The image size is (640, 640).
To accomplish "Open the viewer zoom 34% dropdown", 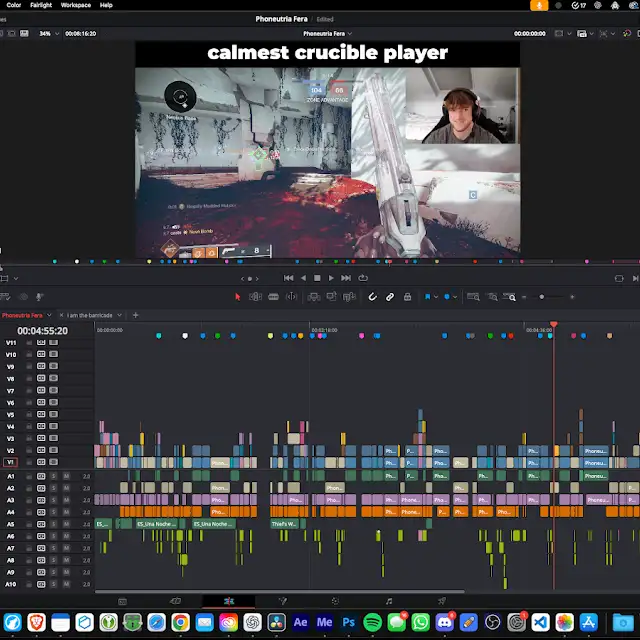I will click(57, 33).
